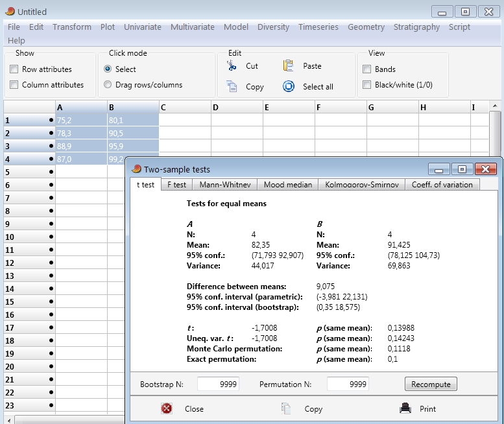Click the PAST logo in main title bar
504x424 pixels.
point(10,12)
